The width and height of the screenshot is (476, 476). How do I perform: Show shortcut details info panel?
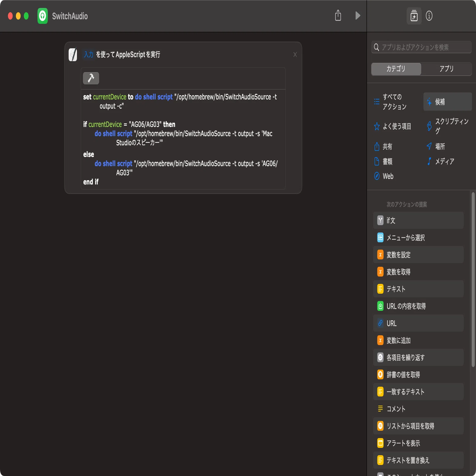(429, 16)
